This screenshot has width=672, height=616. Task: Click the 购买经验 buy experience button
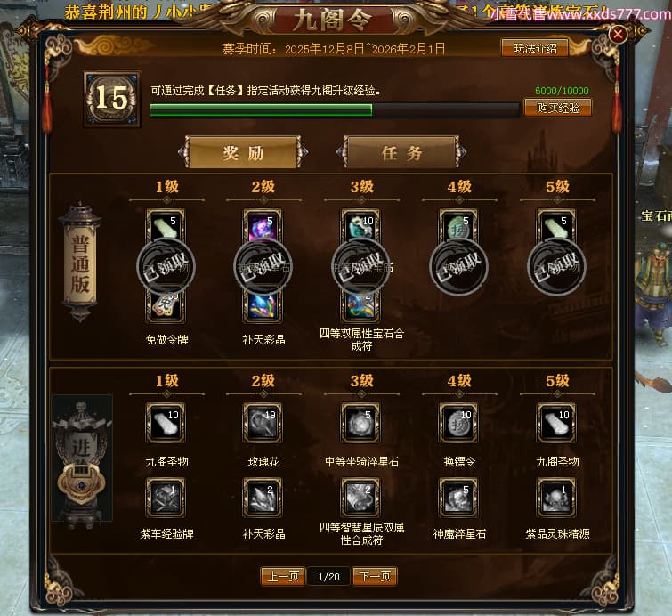558,108
